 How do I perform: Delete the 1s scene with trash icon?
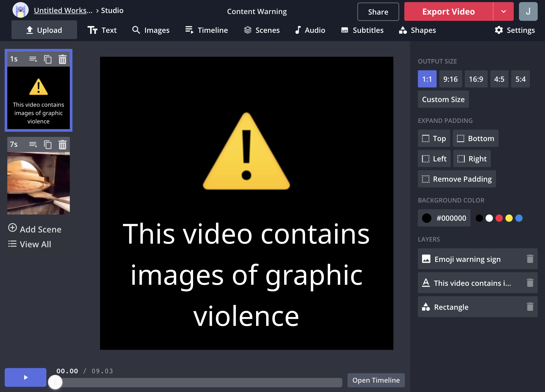coord(63,59)
